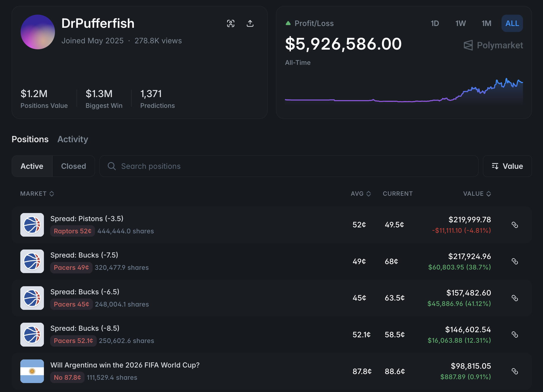Select the 1W profit/loss timeframe

click(460, 23)
